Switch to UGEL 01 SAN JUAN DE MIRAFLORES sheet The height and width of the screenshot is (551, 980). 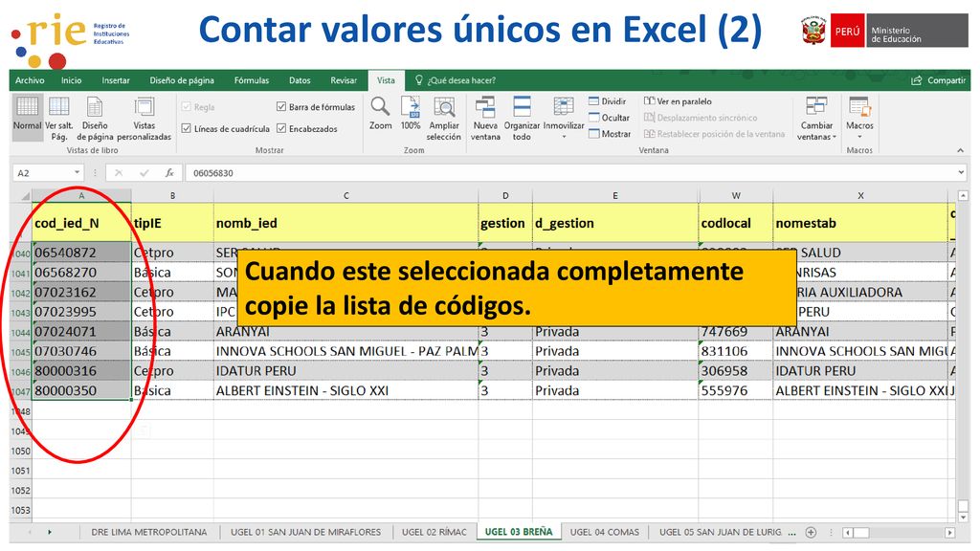(305, 532)
